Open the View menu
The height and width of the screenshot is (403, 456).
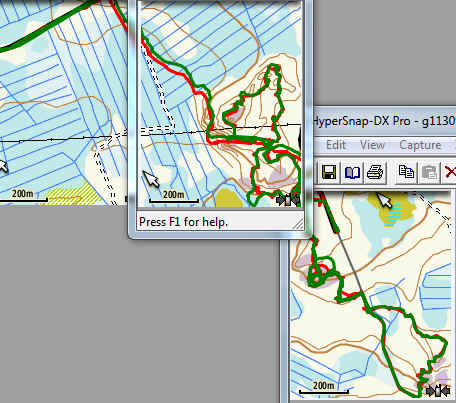[372, 145]
